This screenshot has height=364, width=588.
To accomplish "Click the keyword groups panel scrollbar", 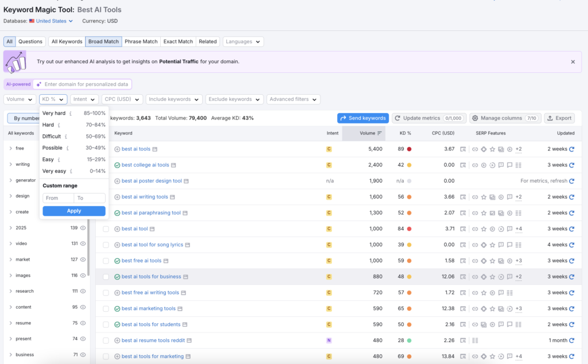I will (88, 247).
